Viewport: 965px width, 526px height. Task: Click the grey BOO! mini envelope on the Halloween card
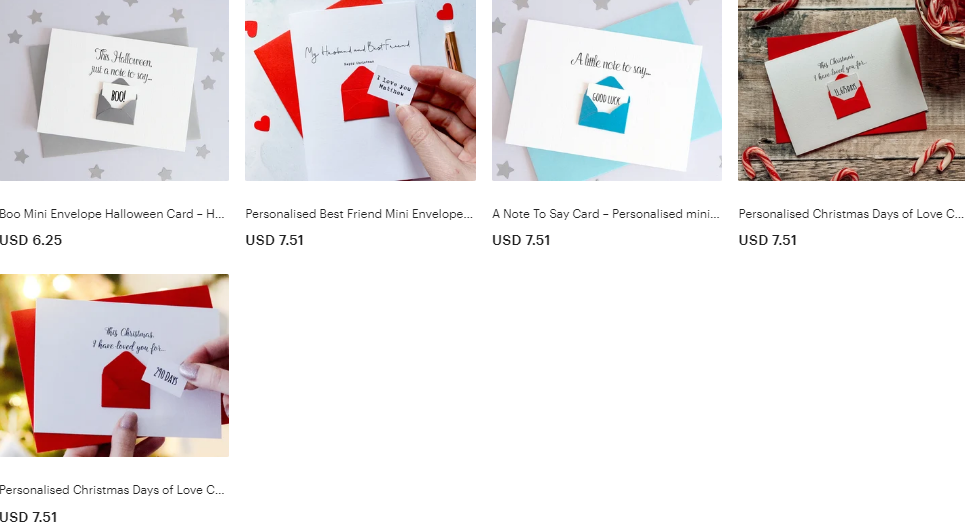(117, 102)
